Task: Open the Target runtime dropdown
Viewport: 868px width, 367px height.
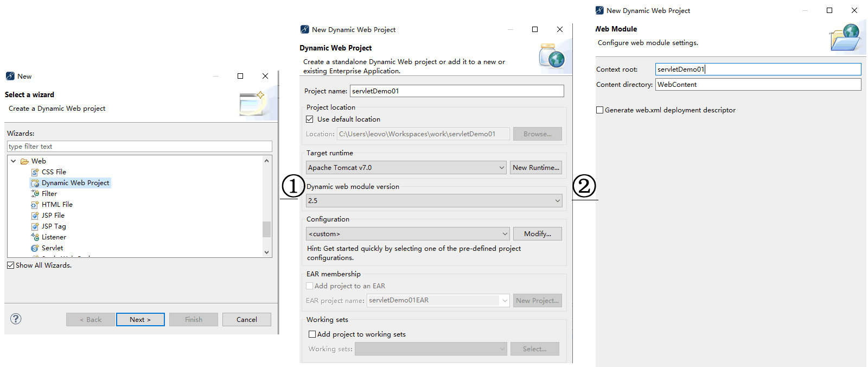Action: (x=406, y=168)
